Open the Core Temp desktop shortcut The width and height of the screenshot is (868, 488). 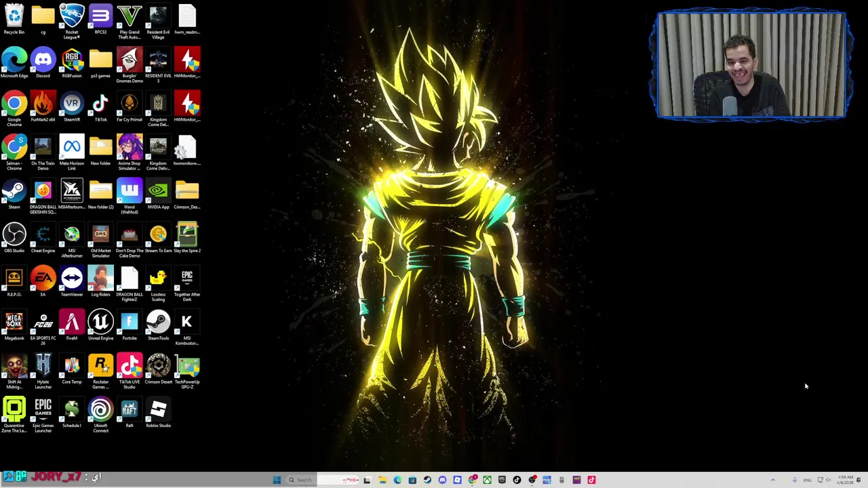71,369
